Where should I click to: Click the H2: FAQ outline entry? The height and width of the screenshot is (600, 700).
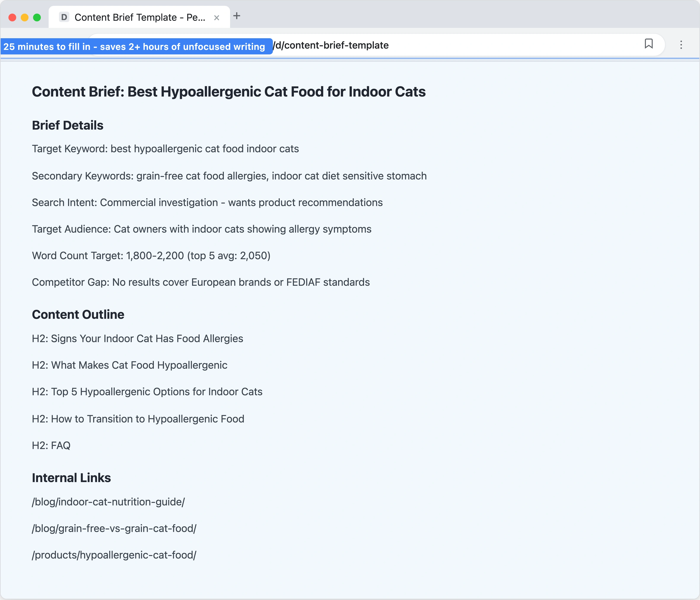point(51,445)
